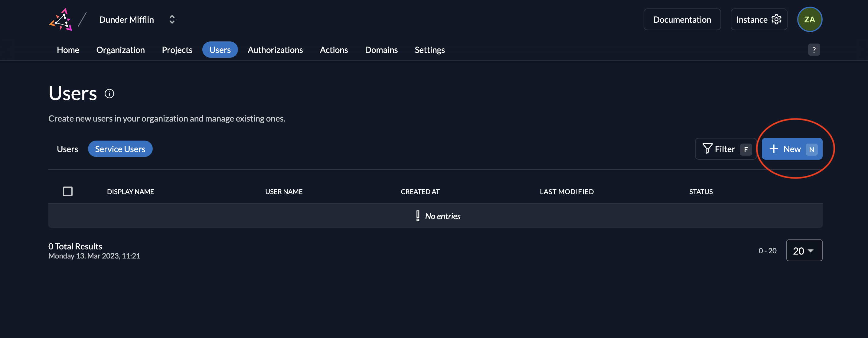Click the help question mark icon
The width and height of the screenshot is (868, 338).
point(814,50)
